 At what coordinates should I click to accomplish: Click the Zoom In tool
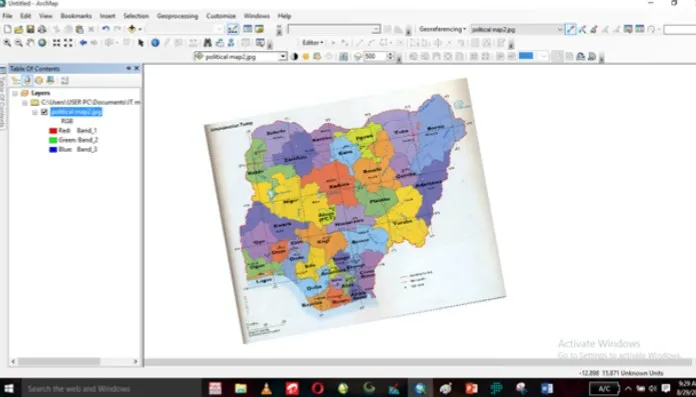pos(7,43)
